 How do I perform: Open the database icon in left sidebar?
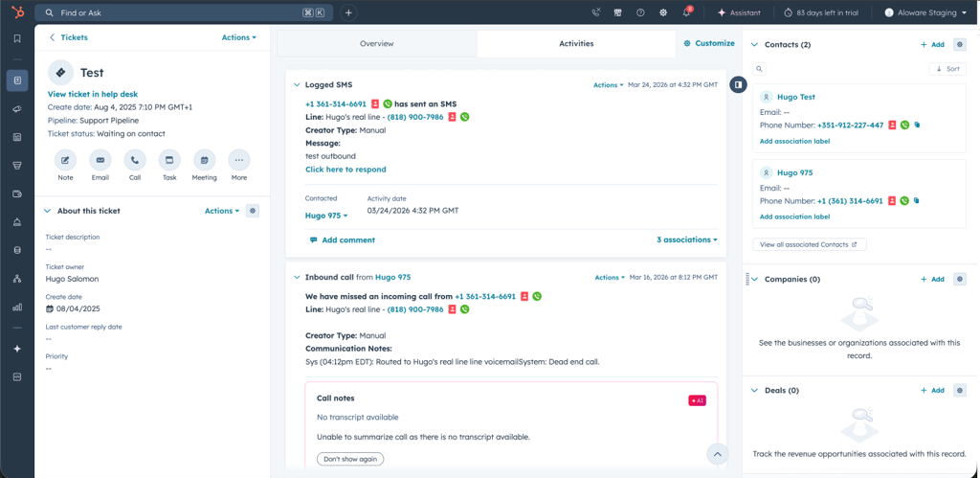click(x=17, y=250)
